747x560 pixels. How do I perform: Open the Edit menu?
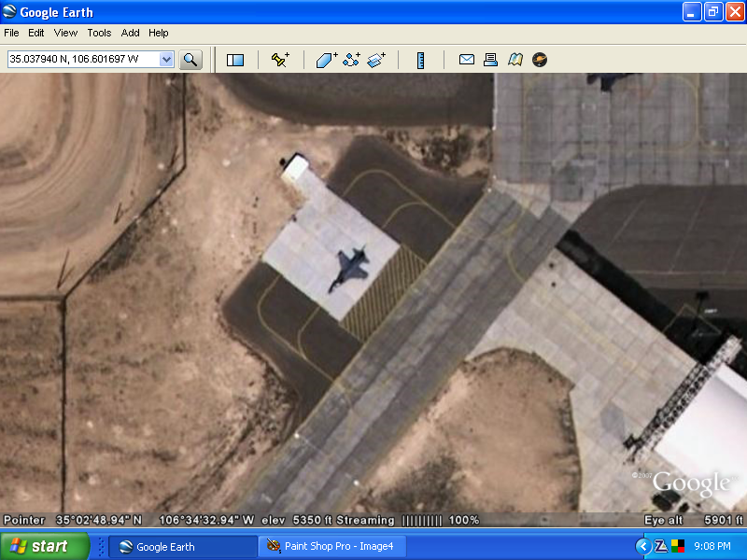[x=35, y=33]
